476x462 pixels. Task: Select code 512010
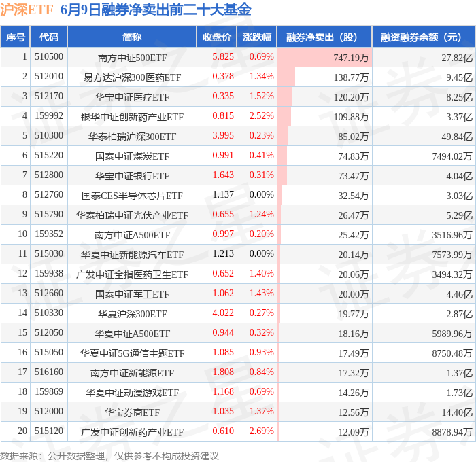[x=49, y=77]
